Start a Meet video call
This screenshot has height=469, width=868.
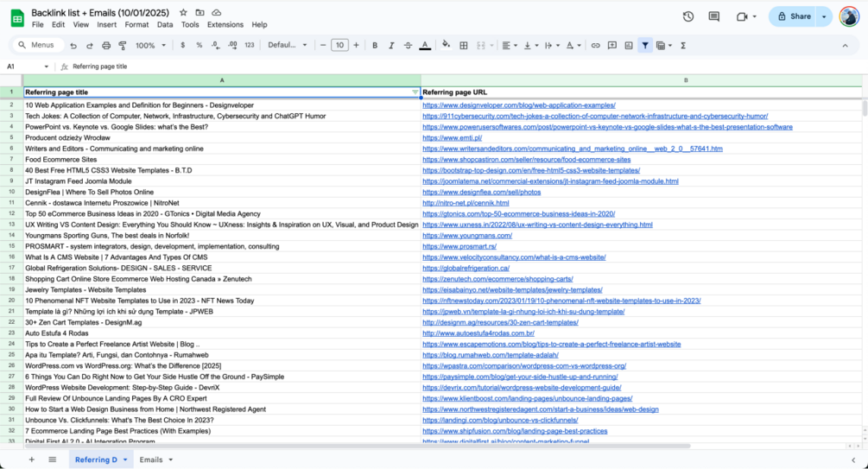[x=742, y=16]
